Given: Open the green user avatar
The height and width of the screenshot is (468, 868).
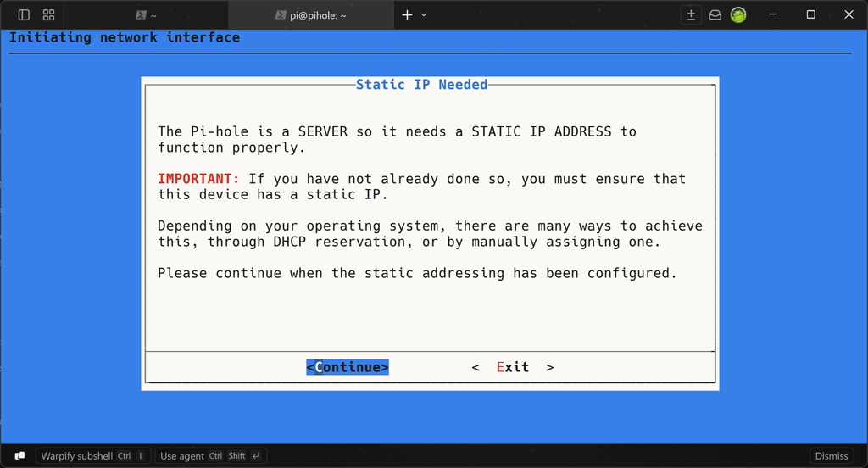Looking at the screenshot, I should (738, 15).
